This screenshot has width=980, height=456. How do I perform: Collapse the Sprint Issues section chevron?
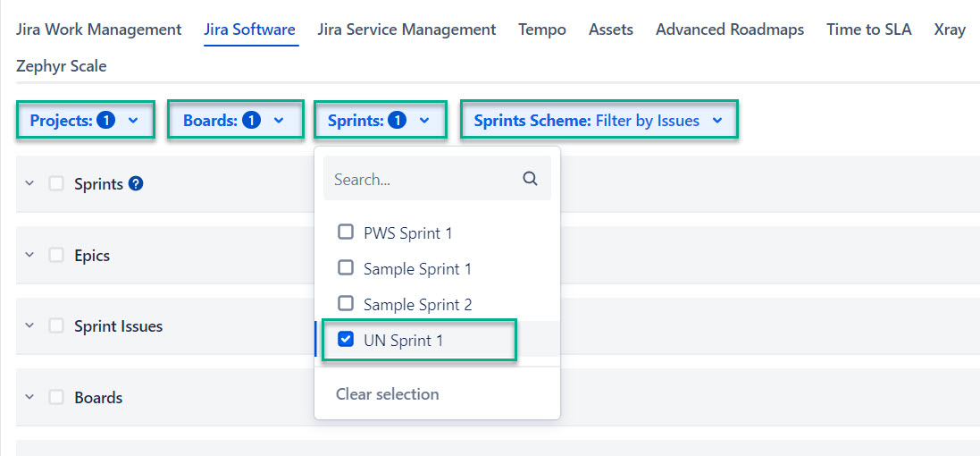29,325
